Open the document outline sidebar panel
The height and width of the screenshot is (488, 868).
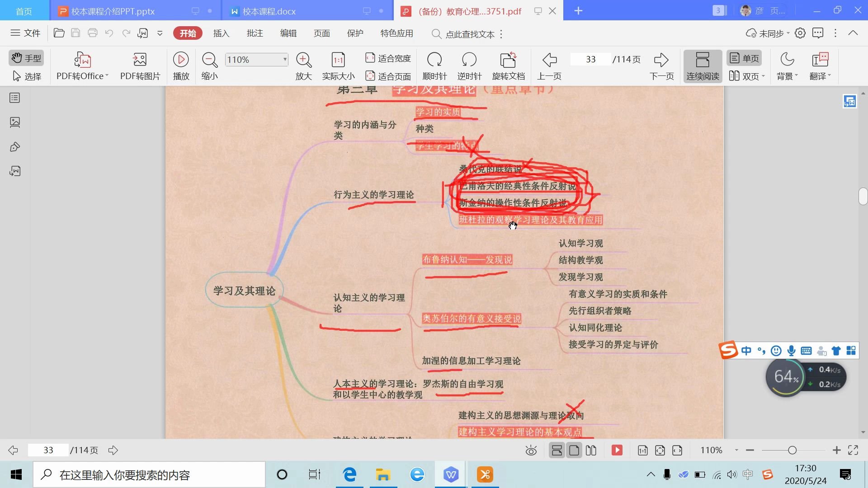pyautogui.click(x=15, y=97)
